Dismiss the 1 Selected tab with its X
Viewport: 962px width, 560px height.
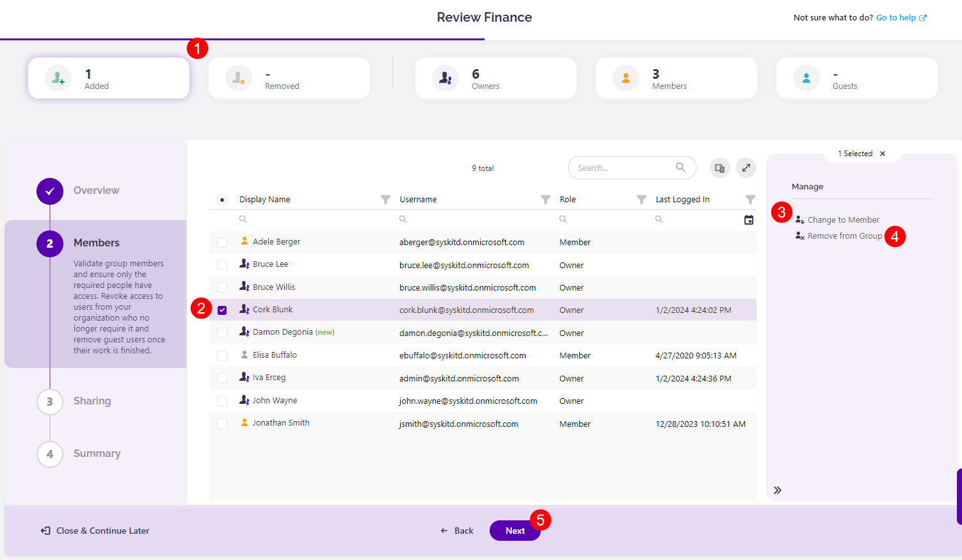tap(883, 153)
